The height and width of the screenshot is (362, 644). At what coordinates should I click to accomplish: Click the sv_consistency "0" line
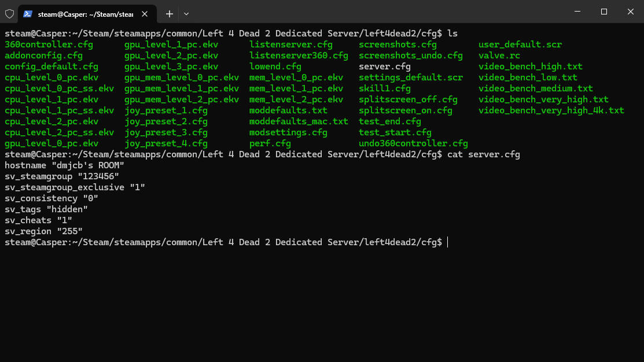(51, 198)
